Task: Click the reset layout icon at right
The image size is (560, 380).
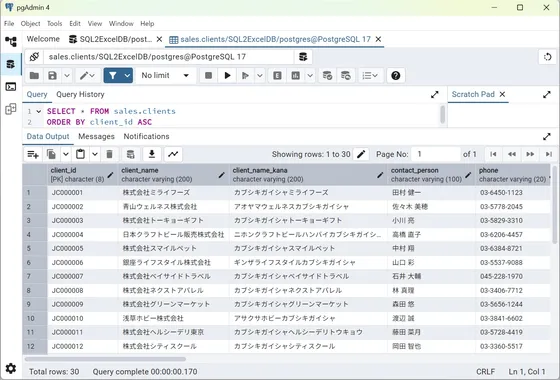Action: tap(547, 57)
